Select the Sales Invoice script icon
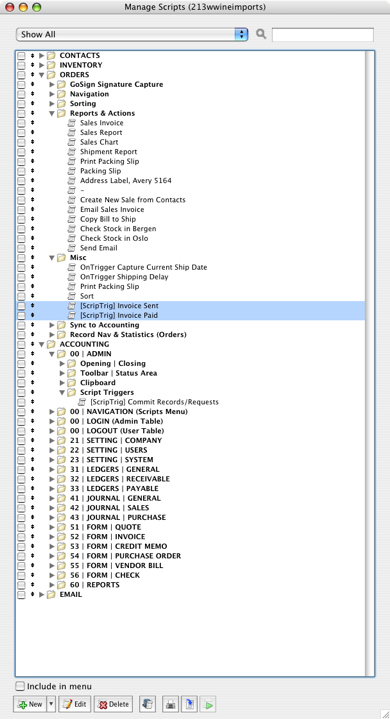This screenshot has width=390, height=719. coord(71,123)
